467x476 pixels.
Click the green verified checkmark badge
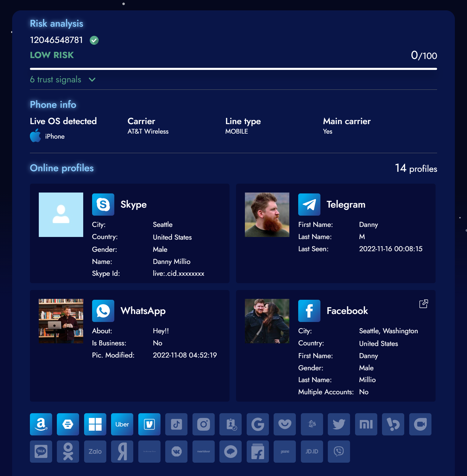point(94,40)
